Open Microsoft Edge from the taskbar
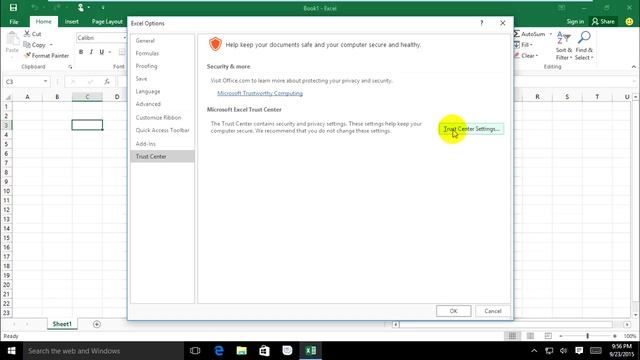Screen dimensions: 640x360 point(219,351)
